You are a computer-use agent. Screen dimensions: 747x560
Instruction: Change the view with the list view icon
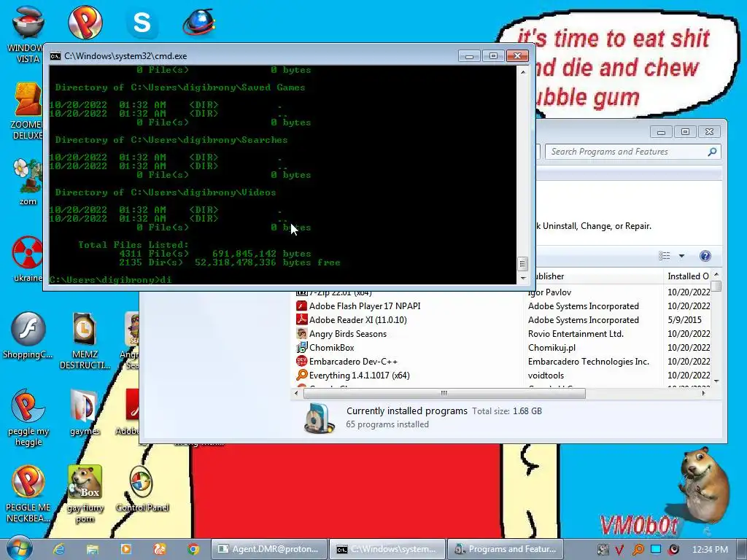point(664,256)
